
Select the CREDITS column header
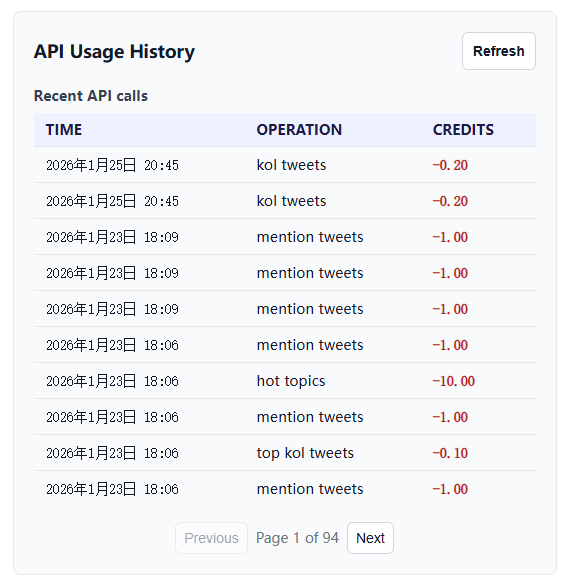click(463, 130)
